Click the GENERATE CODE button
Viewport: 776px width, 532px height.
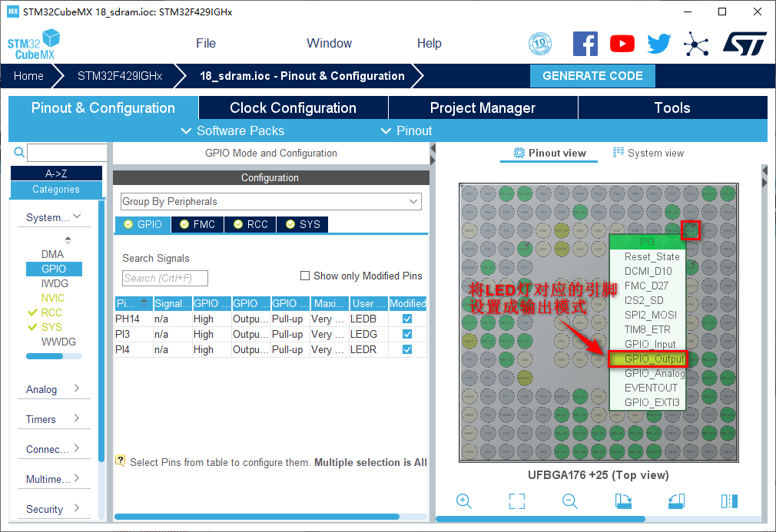point(592,76)
